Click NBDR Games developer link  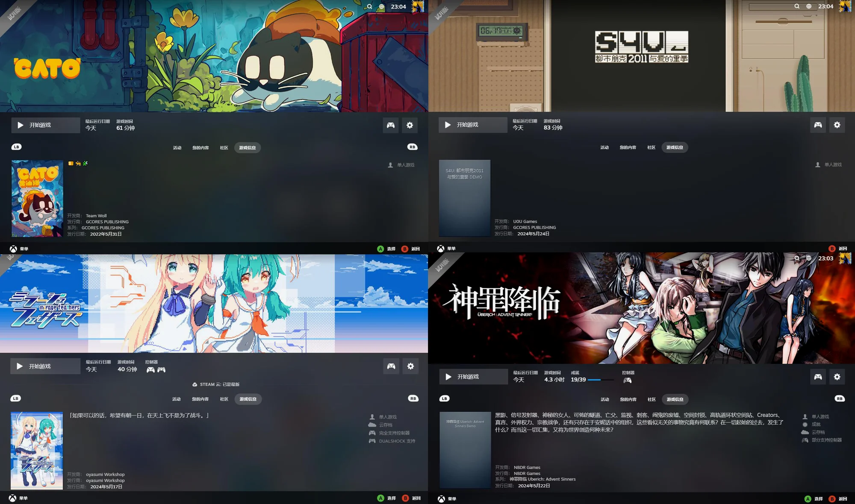[x=527, y=467]
